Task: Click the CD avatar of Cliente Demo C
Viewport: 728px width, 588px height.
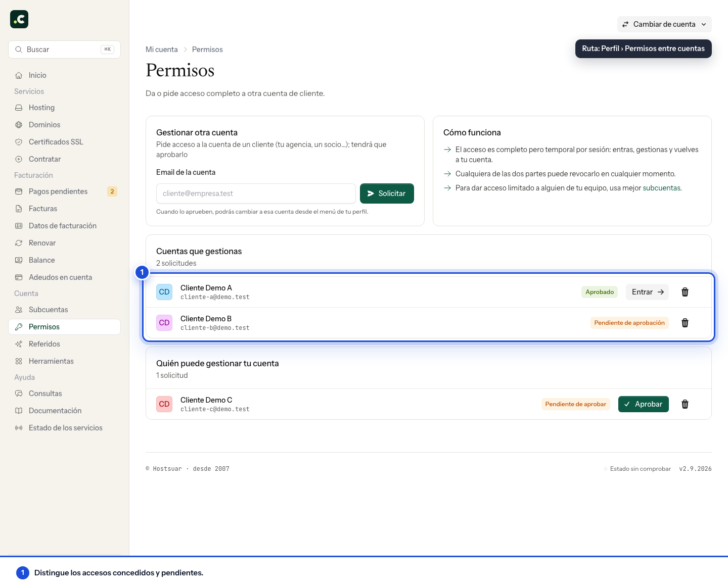Action: (164, 404)
